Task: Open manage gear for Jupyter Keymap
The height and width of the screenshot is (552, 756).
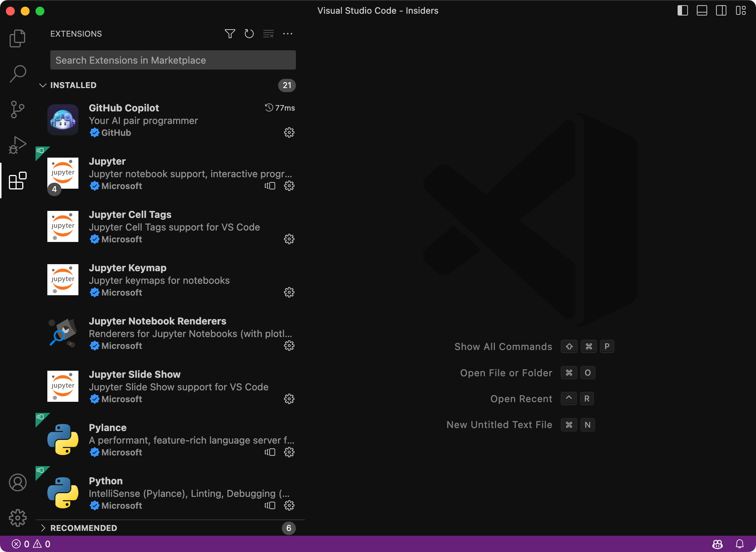Action: click(289, 292)
